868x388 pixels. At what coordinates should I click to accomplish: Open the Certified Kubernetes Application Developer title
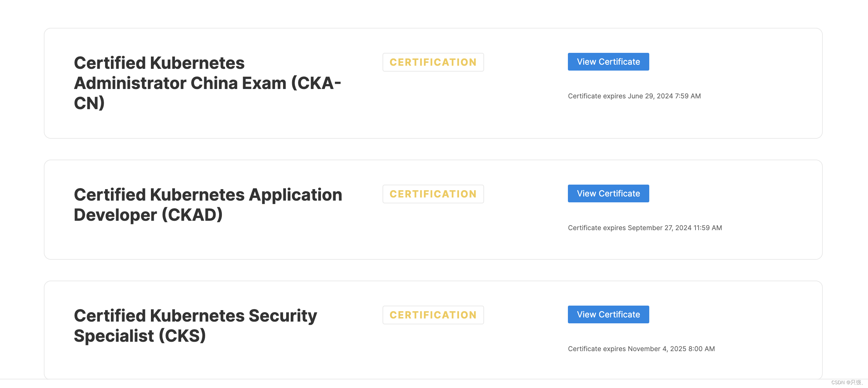(208, 204)
